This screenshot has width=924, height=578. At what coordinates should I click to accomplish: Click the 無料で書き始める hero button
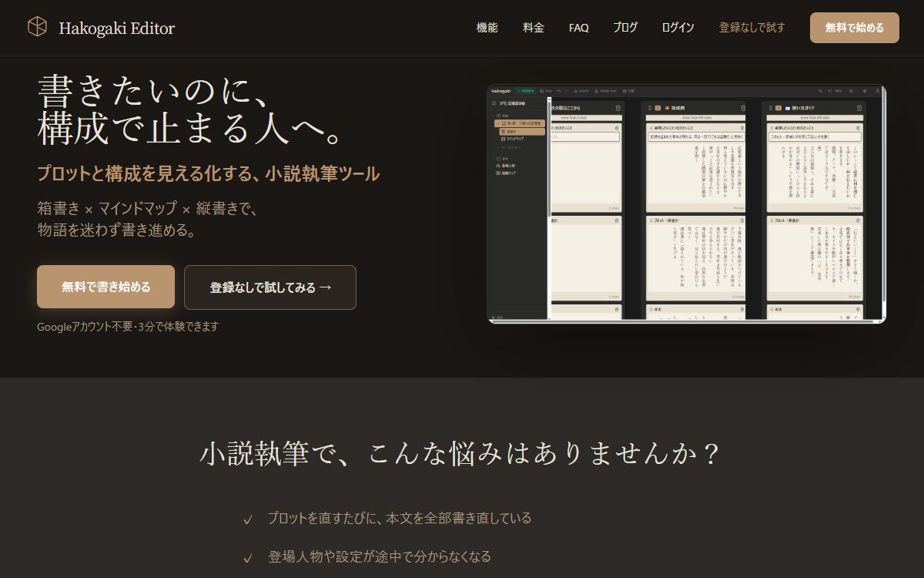click(106, 287)
